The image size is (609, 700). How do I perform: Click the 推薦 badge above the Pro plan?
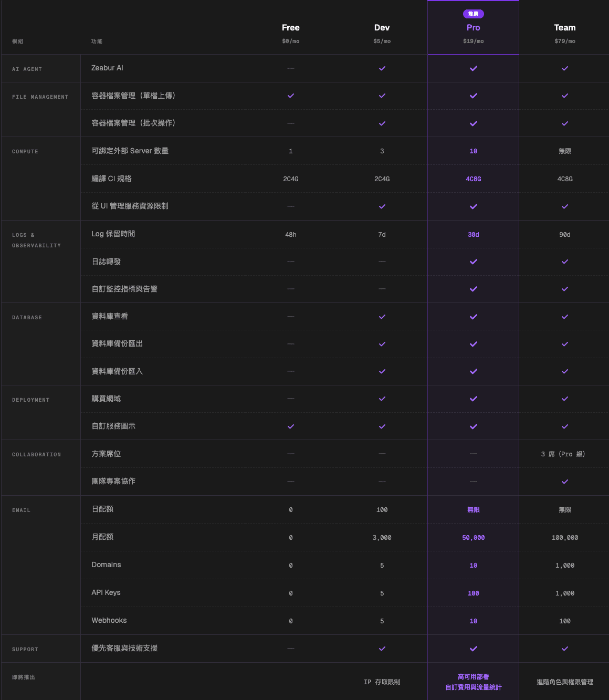[x=473, y=13]
